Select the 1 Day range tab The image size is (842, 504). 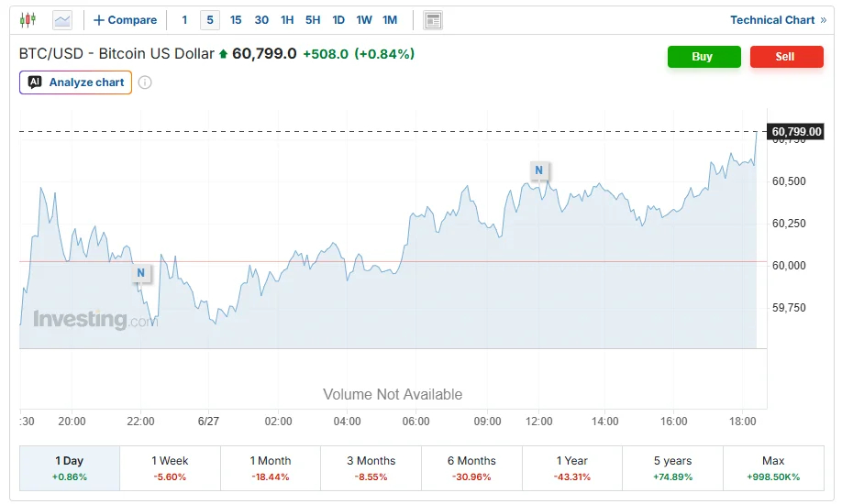70,468
